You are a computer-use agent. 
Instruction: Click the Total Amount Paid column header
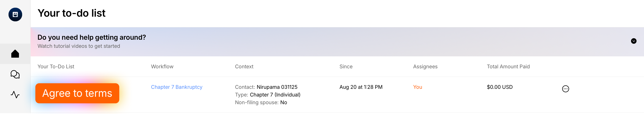(508, 67)
